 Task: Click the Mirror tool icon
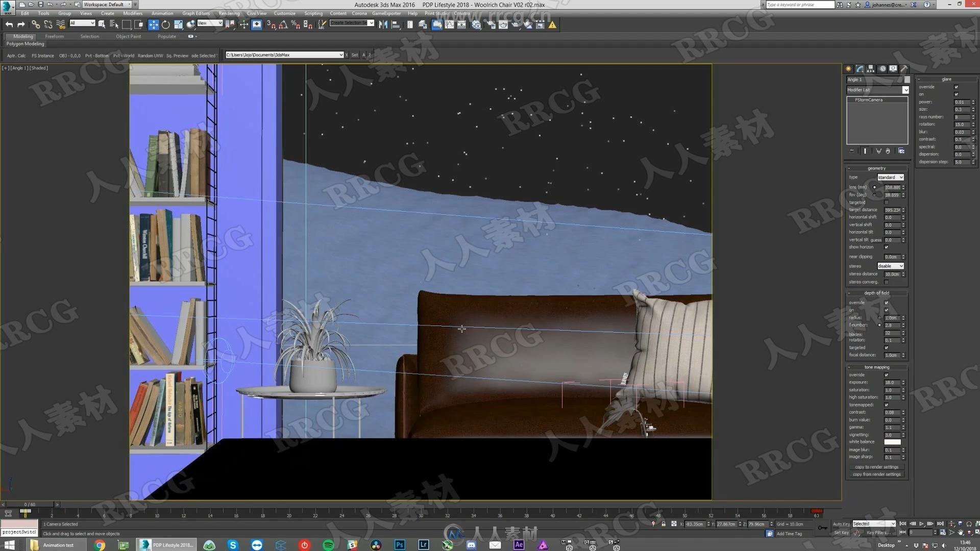tap(383, 24)
